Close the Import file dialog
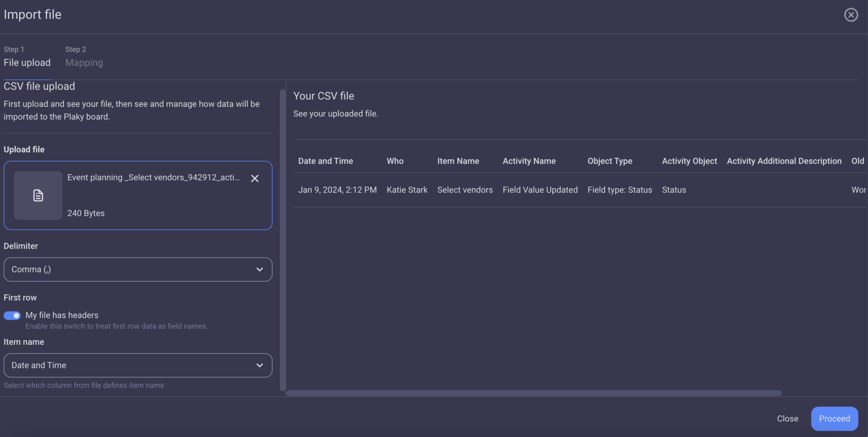The height and width of the screenshot is (437, 868). [851, 14]
